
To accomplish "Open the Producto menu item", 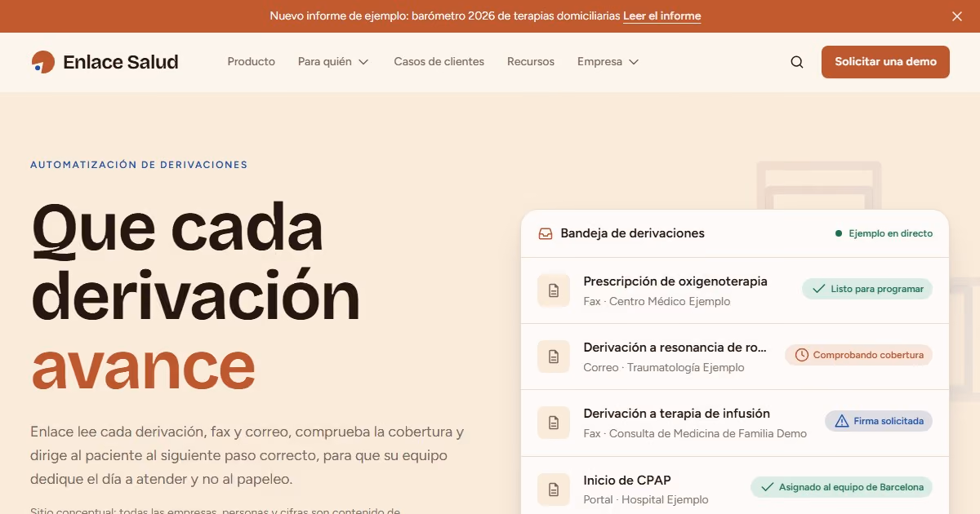I will coord(252,62).
